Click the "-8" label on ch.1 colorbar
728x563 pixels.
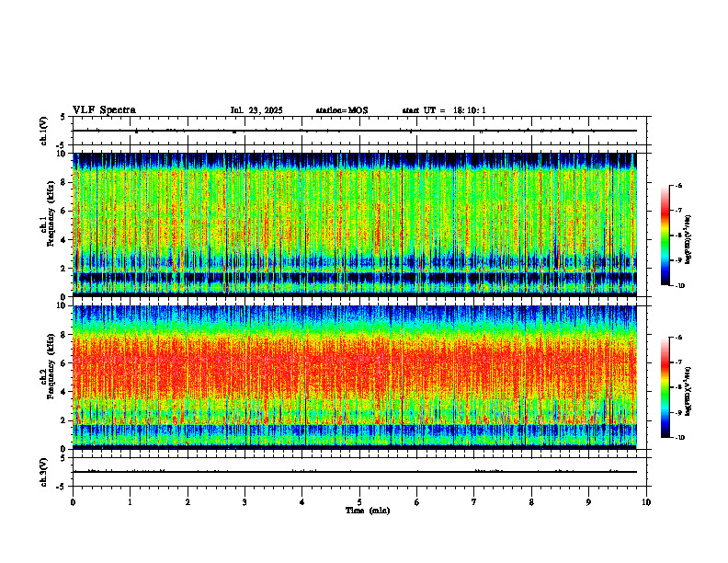click(x=679, y=236)
